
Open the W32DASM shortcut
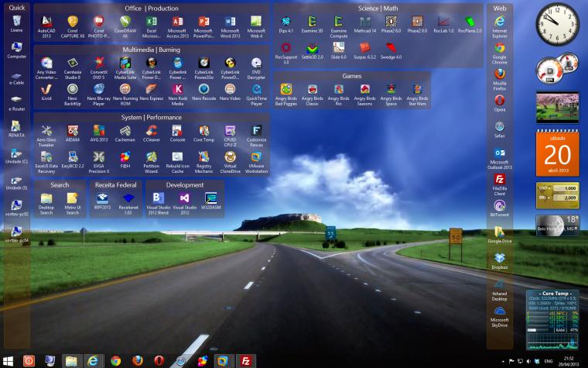pos(210,201)
